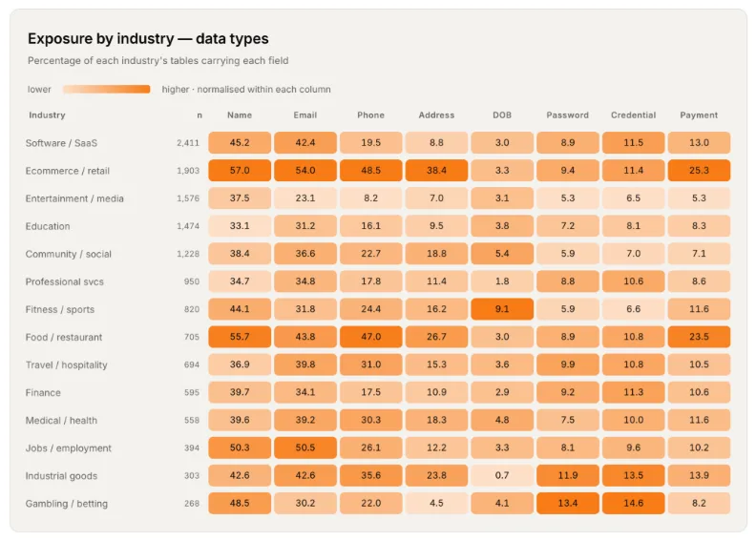Click the chart title Exposure by industry
756x541 pixels.
[101, 38]
